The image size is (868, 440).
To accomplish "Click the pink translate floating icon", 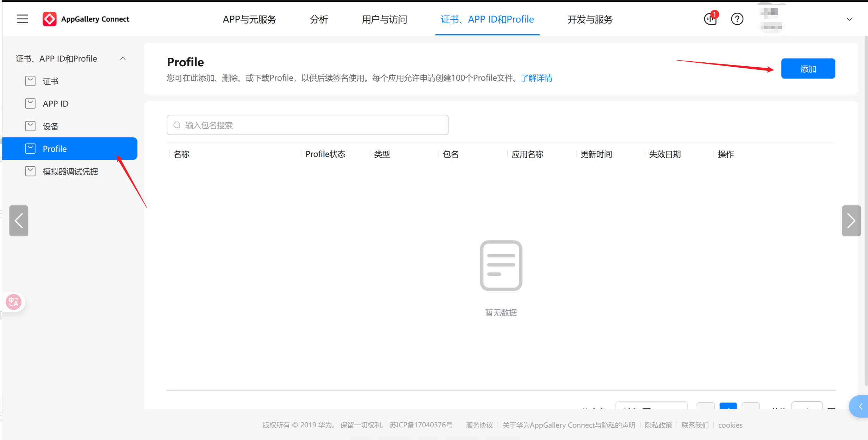I will [x=14, y=302].
